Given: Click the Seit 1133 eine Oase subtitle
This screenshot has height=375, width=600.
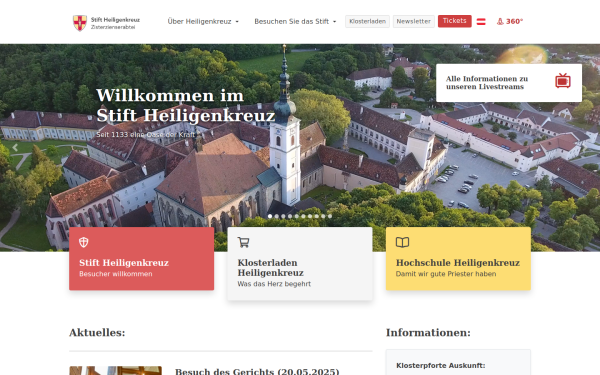Looking at the screenshot, I should click(145, 135).
